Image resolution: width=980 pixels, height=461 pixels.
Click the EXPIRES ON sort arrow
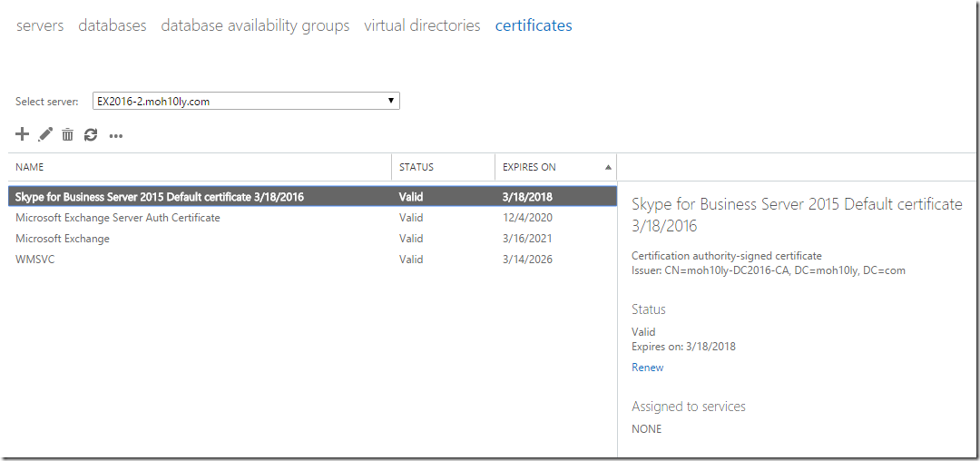[x=608, y=167]
